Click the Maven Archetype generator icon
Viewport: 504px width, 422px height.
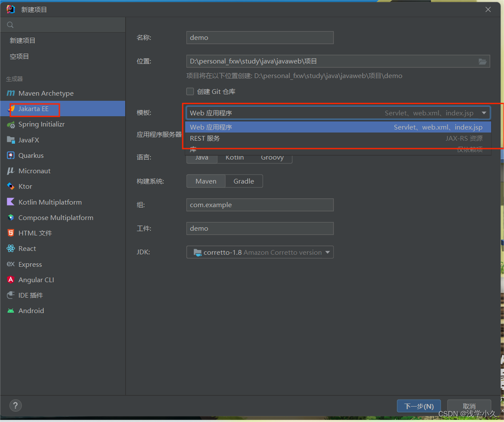(11, 93)
